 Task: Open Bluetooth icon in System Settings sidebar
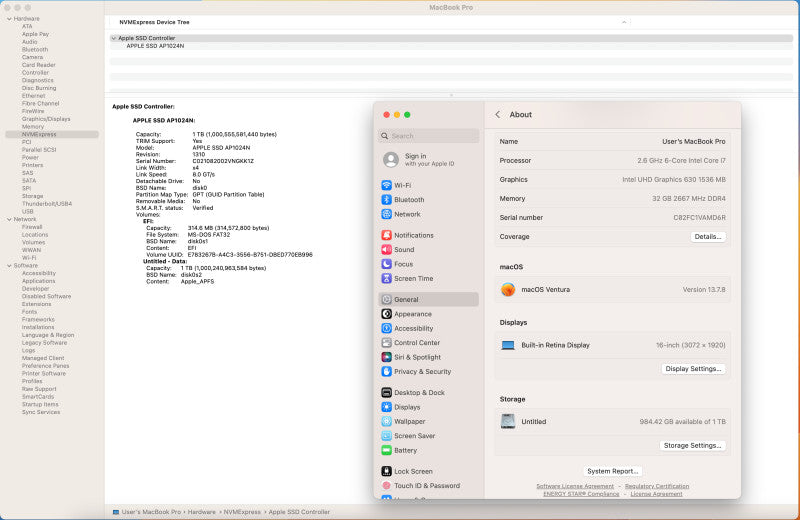[386, 200]
